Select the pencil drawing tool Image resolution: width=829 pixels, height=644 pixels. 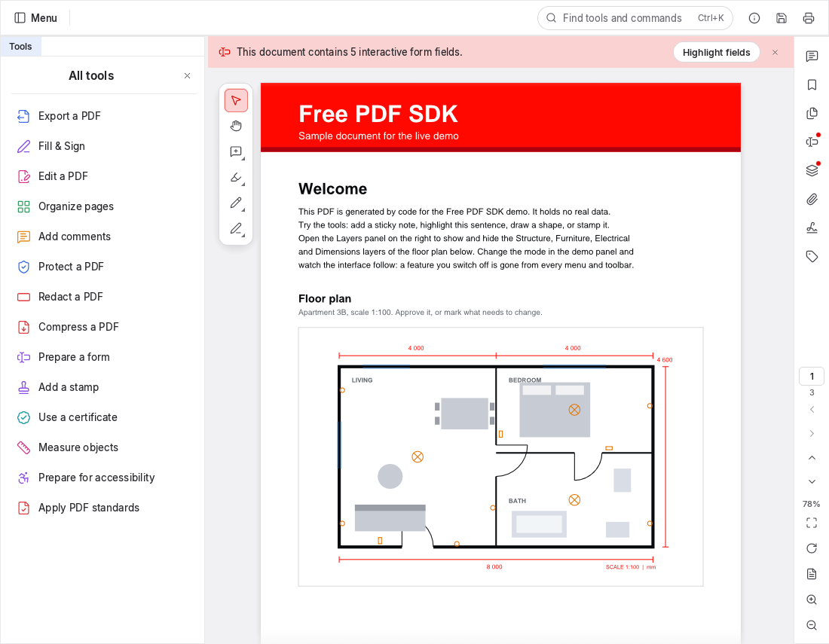pos(236,203)
